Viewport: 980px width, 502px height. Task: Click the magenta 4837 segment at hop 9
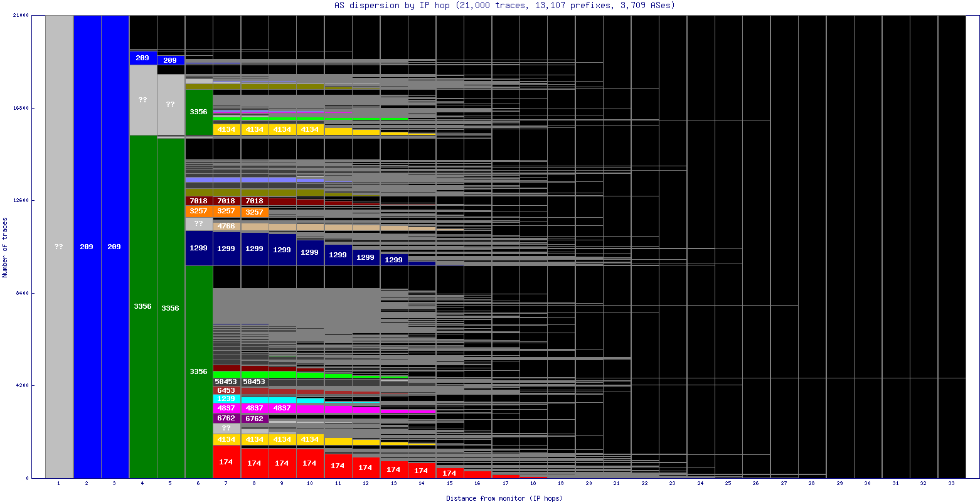(x=282, y=408)
